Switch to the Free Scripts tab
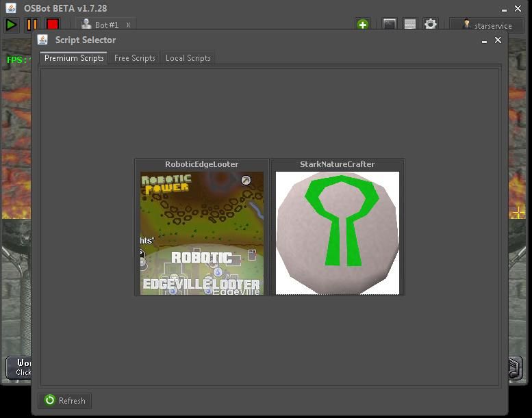 point(134,58)
